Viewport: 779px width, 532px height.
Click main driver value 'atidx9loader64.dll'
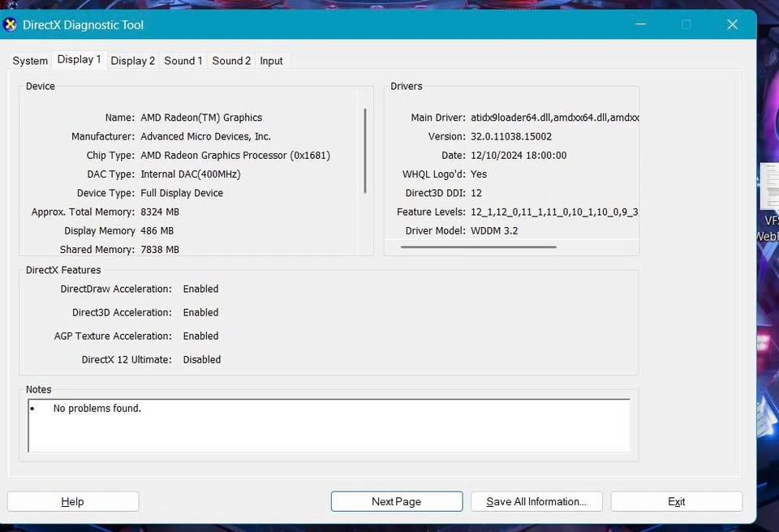pos(511,118)
